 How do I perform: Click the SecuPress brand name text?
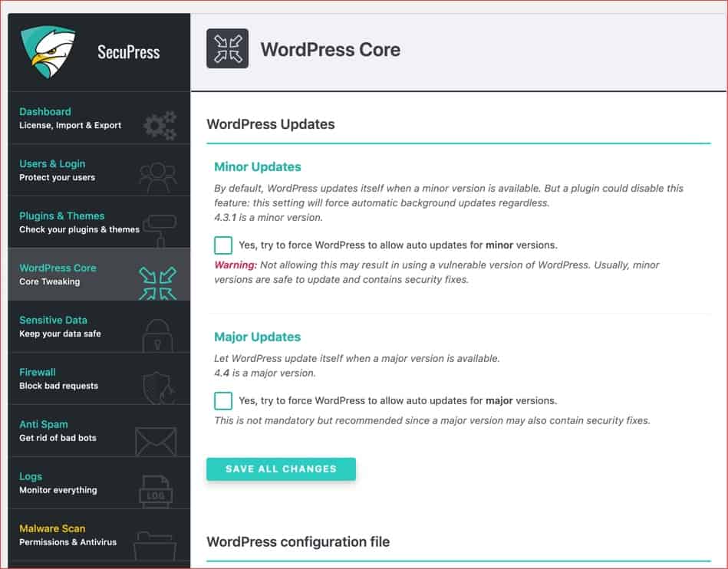(129, 52)
